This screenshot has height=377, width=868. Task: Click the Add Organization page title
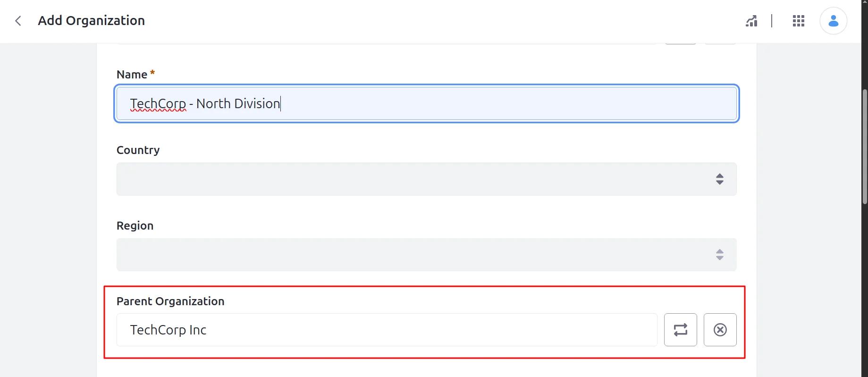(92, 21)
